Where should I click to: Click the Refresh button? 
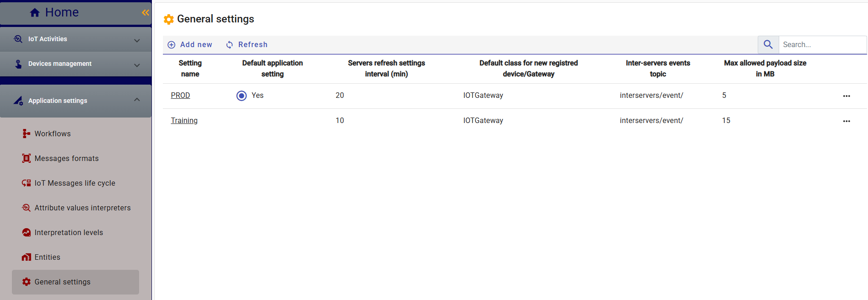coord(247,44)
